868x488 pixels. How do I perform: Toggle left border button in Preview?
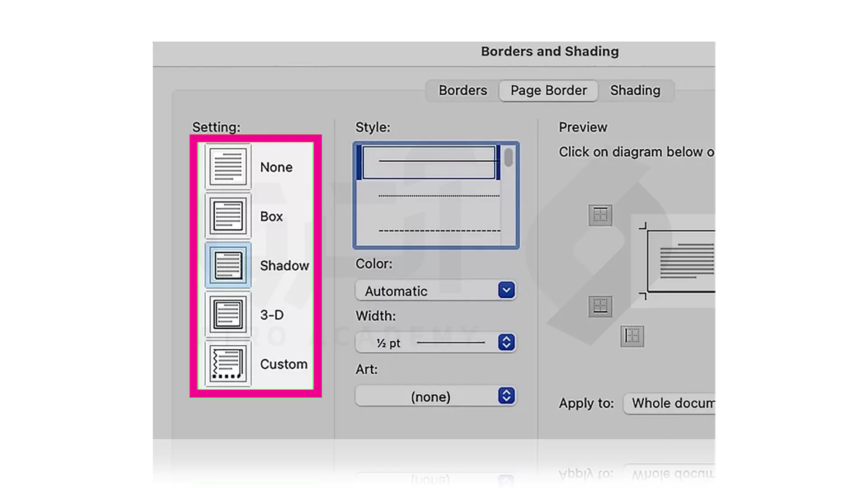(632, 336)
